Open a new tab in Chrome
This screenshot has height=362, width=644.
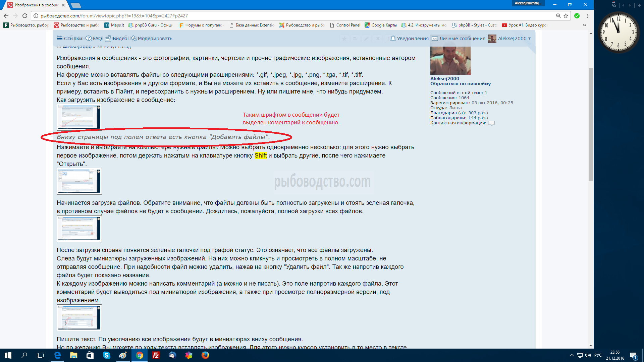76,5
